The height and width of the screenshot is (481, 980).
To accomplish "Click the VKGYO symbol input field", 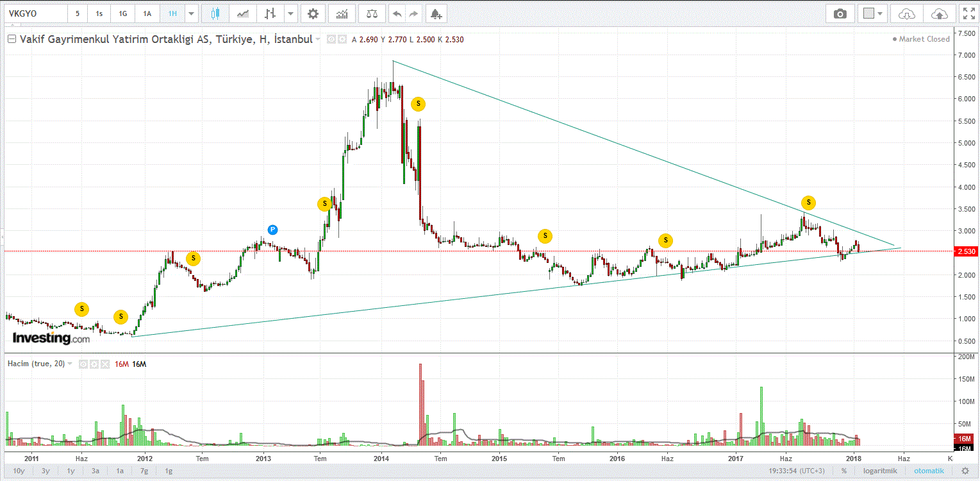I will (35, 13).
